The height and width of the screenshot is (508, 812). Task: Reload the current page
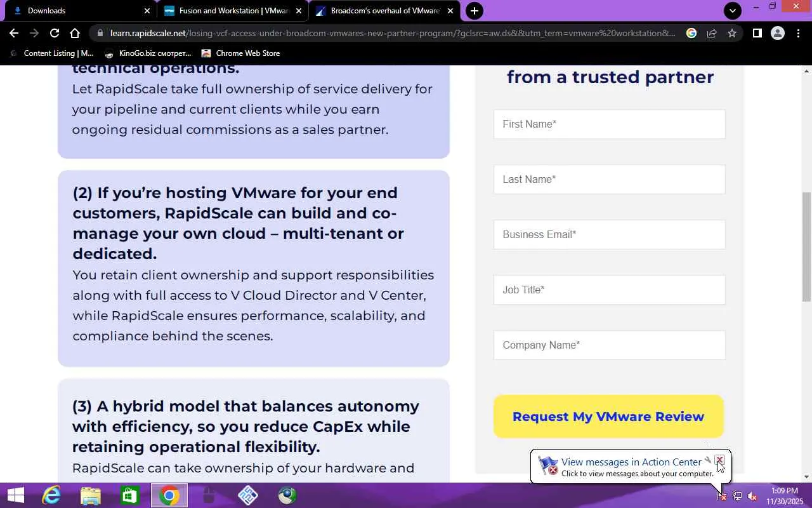(x=55, y=33)
